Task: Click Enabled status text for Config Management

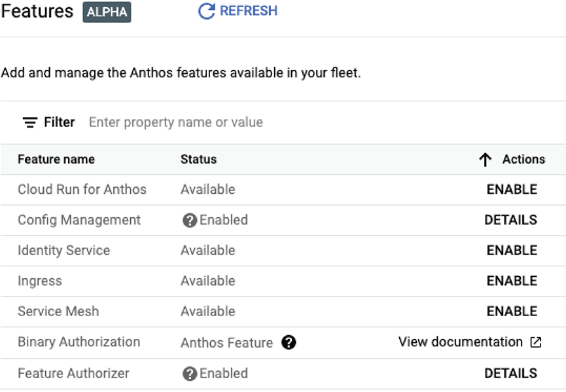Action: 224,220
